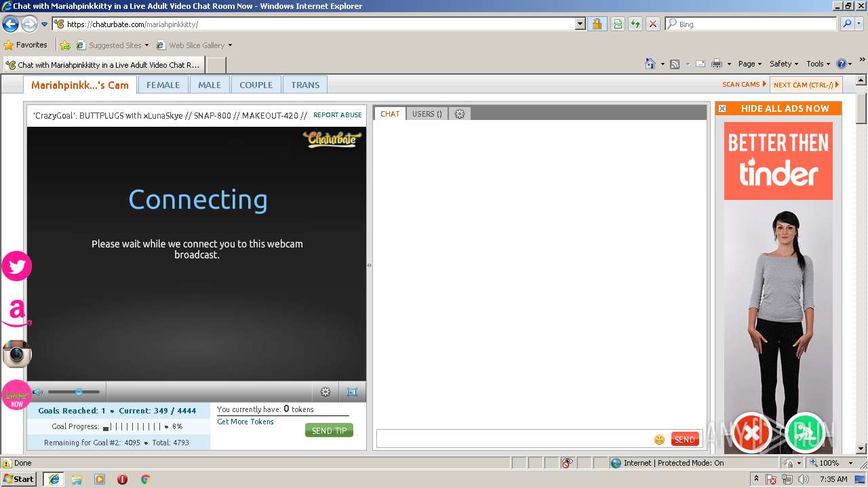Open the Safety menu dropdown

[x=784, y=64]
